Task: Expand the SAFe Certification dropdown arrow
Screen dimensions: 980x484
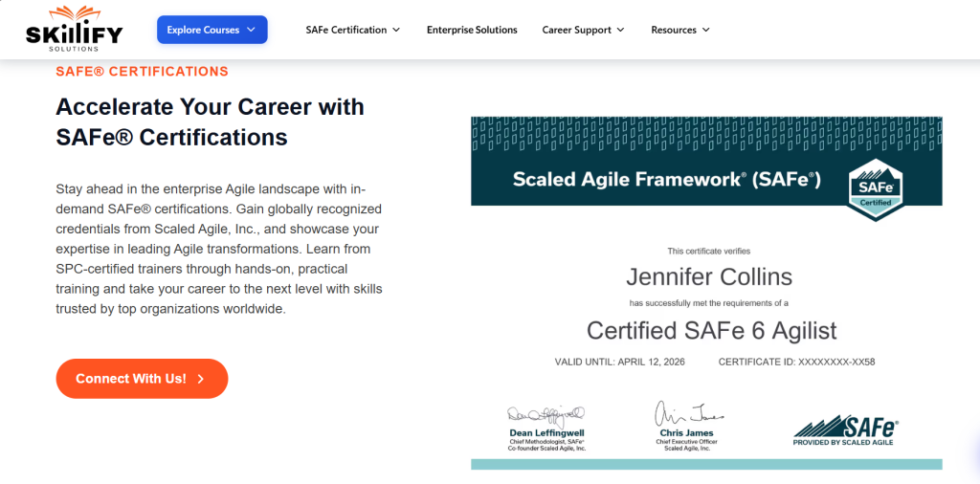Action: (395, 30)
